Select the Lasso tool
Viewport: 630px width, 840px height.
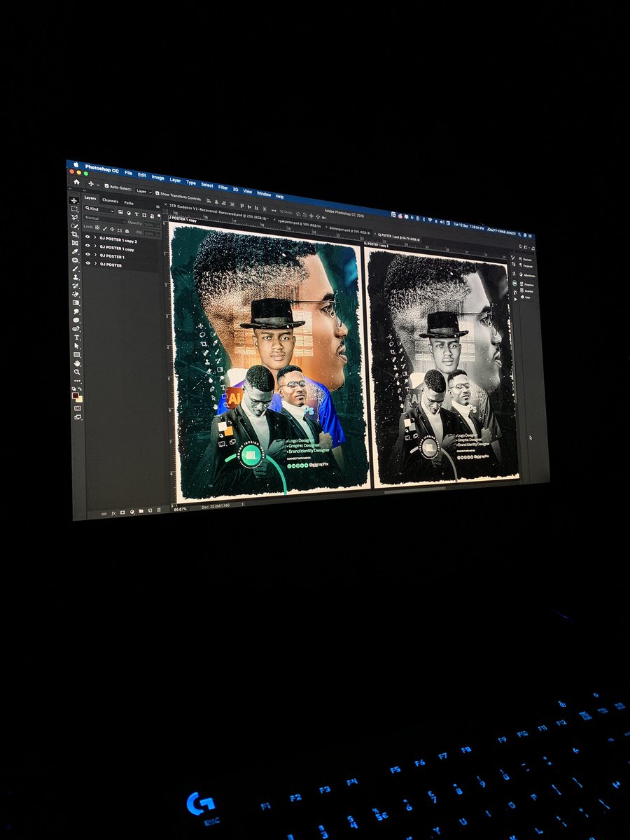click(x=75, y=217)
